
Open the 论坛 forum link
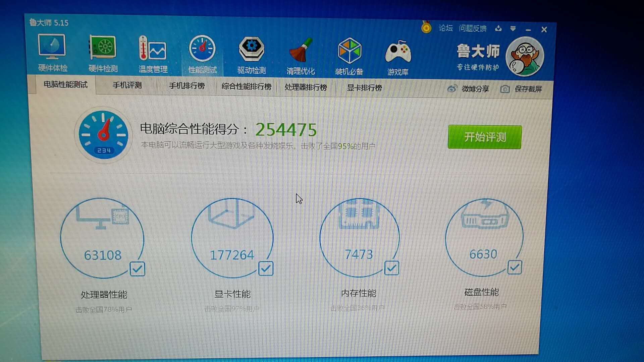coord(445,28)
